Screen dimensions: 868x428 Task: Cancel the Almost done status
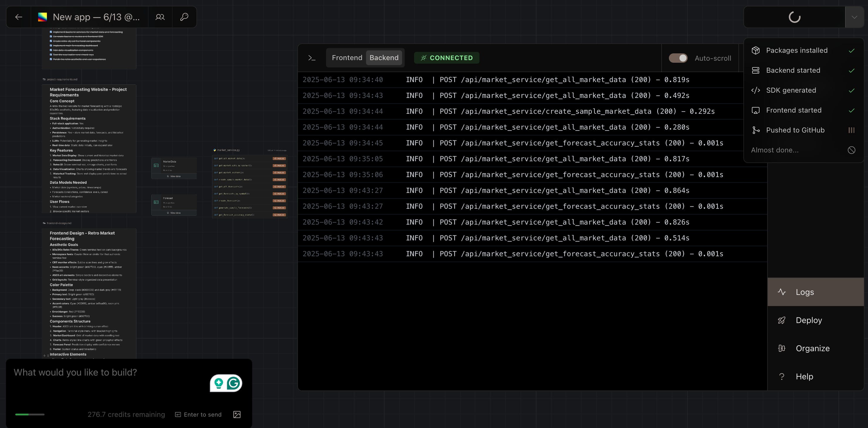click(851, 150)
